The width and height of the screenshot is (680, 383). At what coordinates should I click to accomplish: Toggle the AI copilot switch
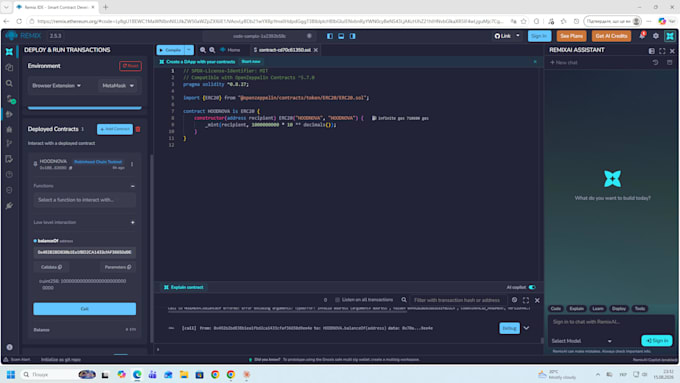point(532,287)
